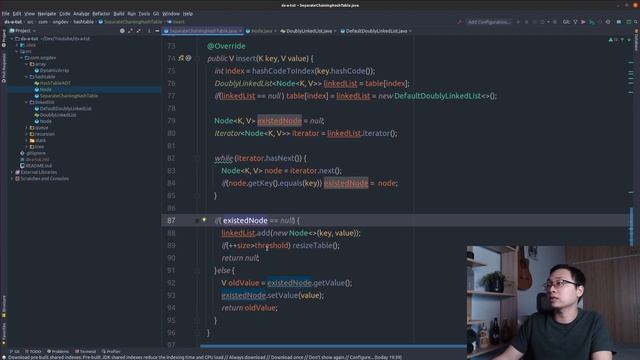The width and height of the screenshot is (640, 360).
Task: Expand External Libraries node
Action: [x=12, y=172]
